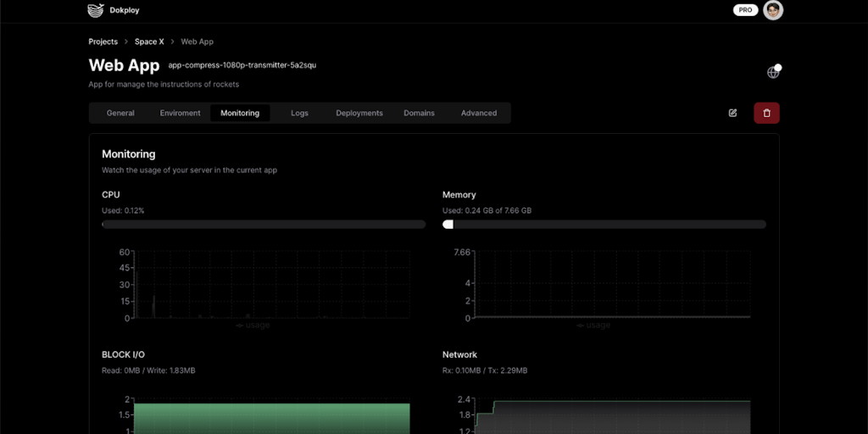Click the CPU usage progress bar
The image size is (868, 434).
[x=264, y=225]
